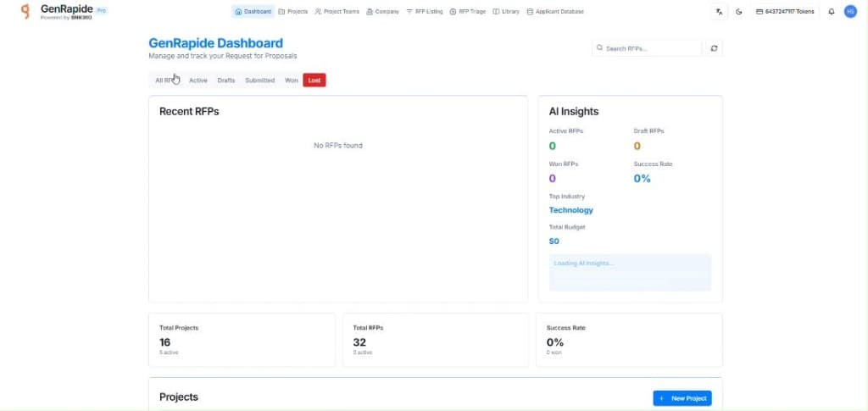Click the Technology top industry value
868x411 pixels.
click(570, 210)
